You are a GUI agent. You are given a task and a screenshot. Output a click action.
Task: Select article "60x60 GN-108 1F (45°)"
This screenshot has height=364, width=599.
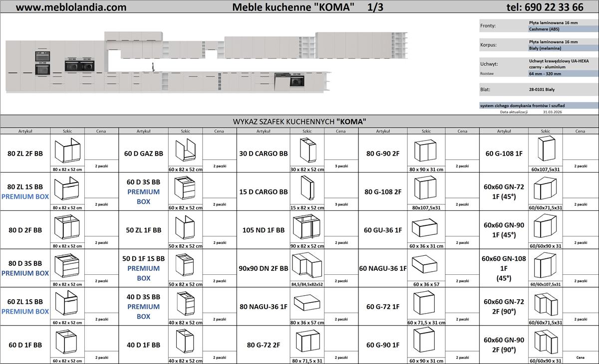point(504,269)
